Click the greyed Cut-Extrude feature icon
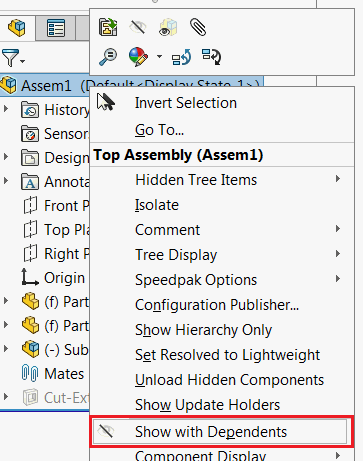 pos(30,397)
